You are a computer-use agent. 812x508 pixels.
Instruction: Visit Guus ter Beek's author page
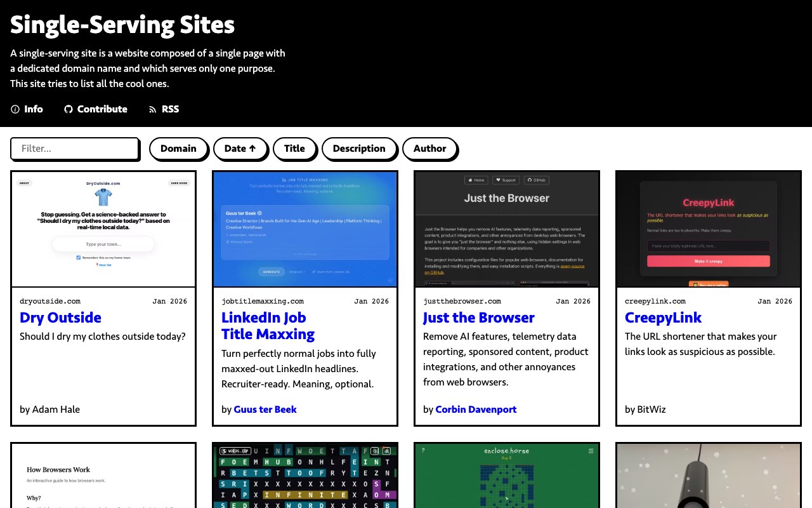click(x=265, y=409)
